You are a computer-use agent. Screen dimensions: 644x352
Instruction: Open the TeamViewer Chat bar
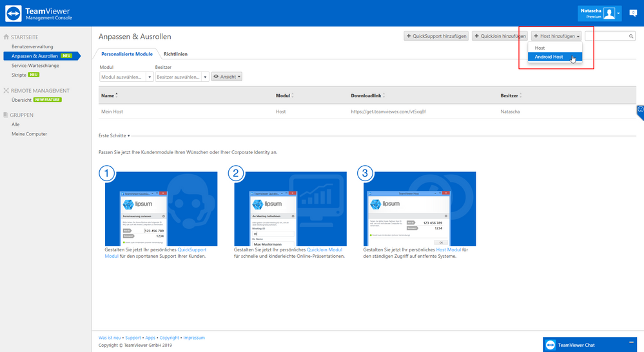[590, 345]
